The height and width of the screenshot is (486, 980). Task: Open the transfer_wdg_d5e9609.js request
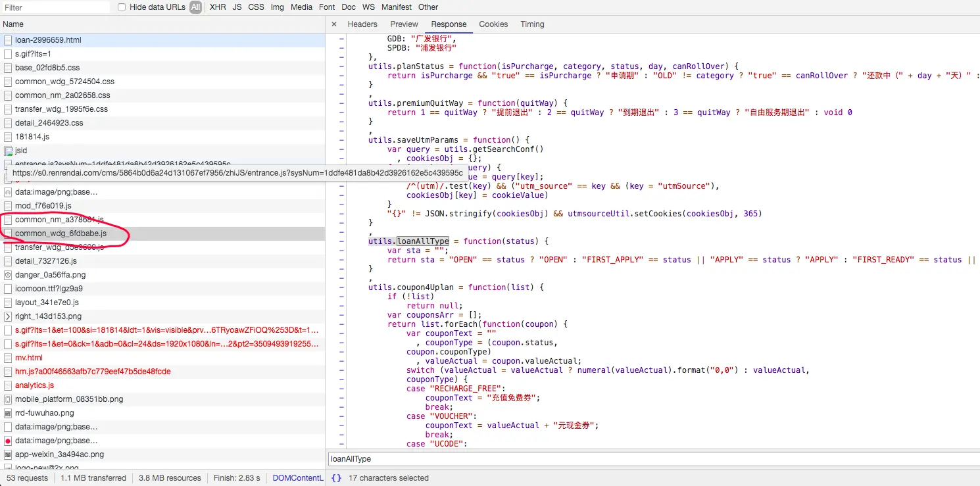coord(162,247)
